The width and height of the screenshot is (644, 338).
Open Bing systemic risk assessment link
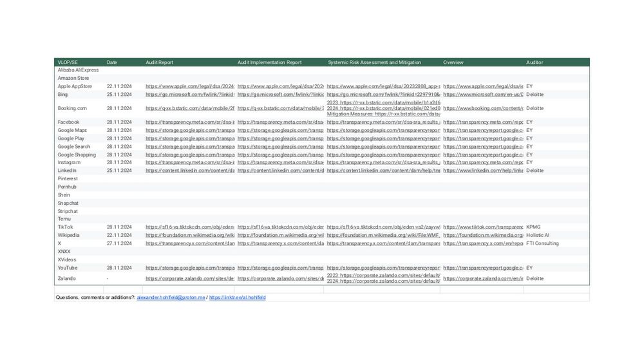pos(383,95)
